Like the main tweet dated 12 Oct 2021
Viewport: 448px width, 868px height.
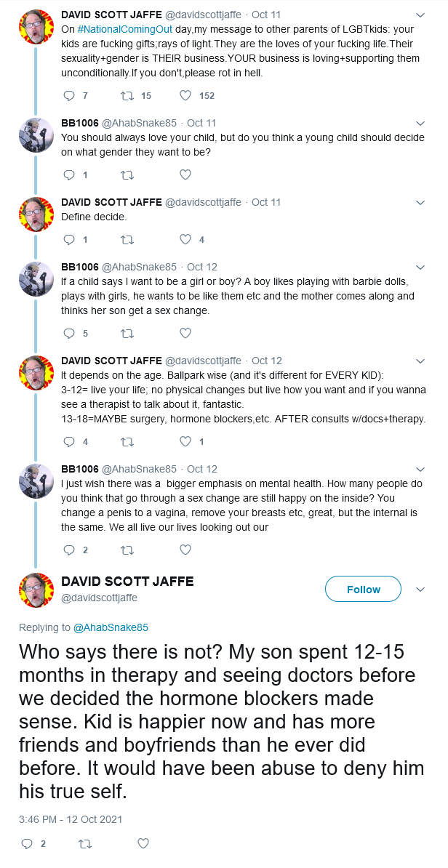pyautogui.click(x=143, y=843)
